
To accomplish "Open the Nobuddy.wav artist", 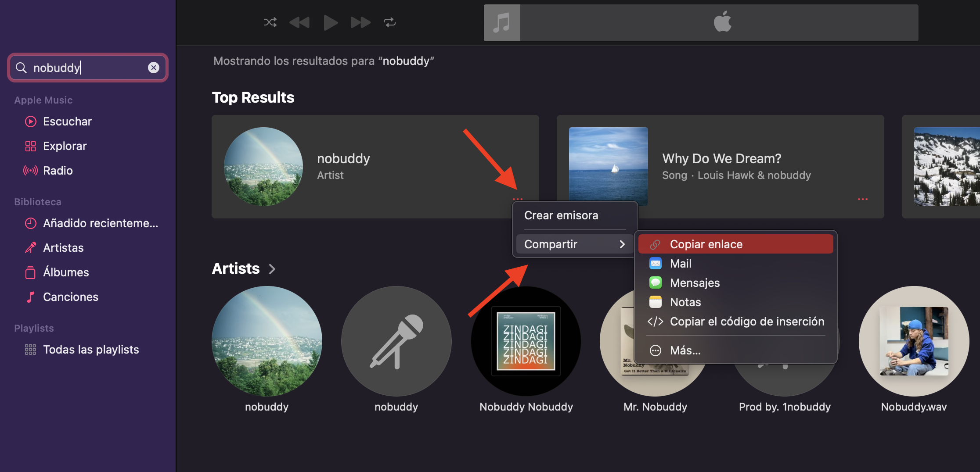I will click(x=914, y=341).
